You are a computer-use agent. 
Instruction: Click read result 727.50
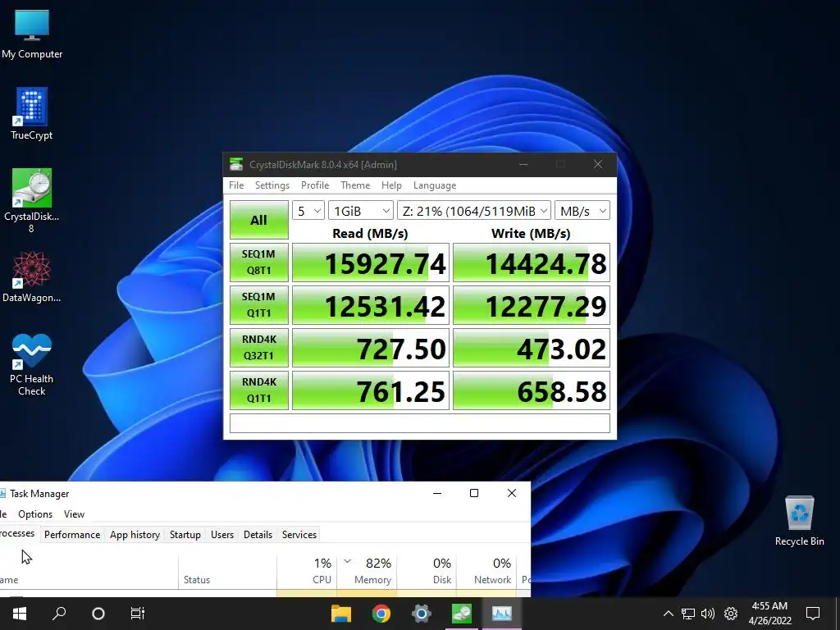click(x=371, y=348)
